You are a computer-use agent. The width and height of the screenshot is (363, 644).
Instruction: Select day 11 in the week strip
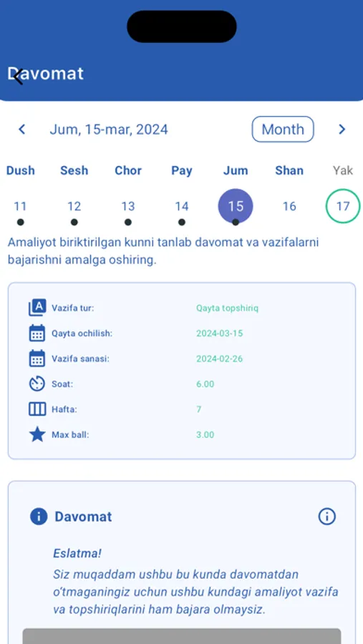pyautogui.click(x=20, y=206)
